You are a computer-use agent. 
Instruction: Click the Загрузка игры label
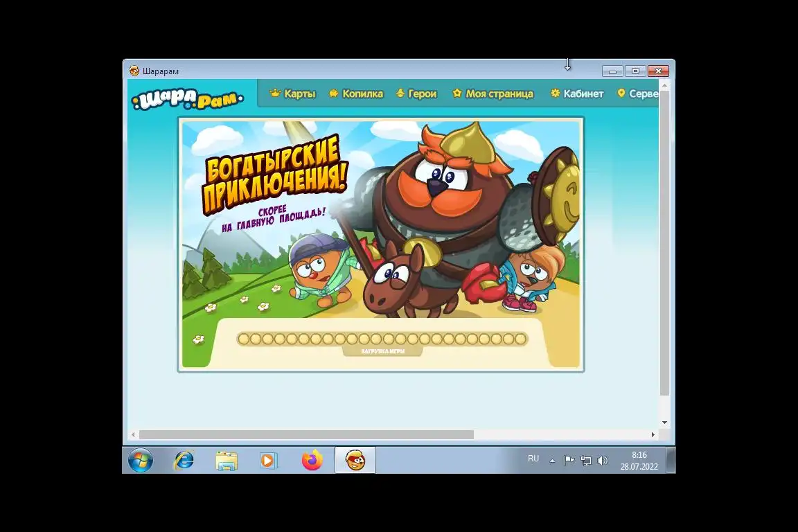coord(382,351)
